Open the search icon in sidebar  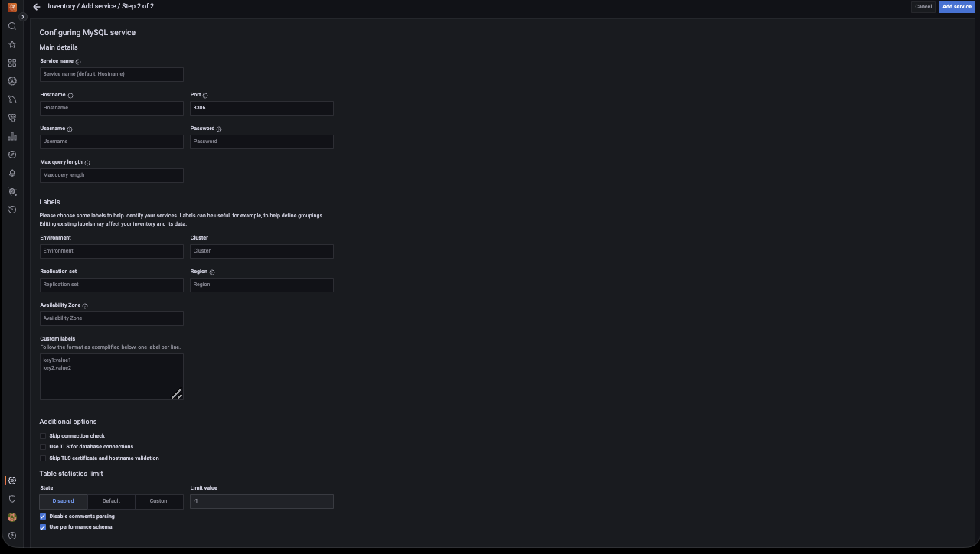[x=12, y=26]
